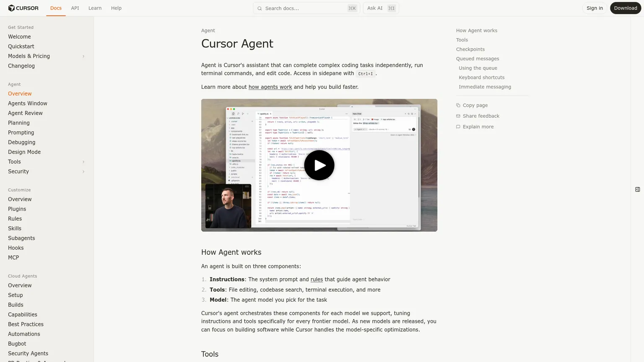Go to the Subagents page
The width and height of the screenshot is (644, 362).
[21, 238]
